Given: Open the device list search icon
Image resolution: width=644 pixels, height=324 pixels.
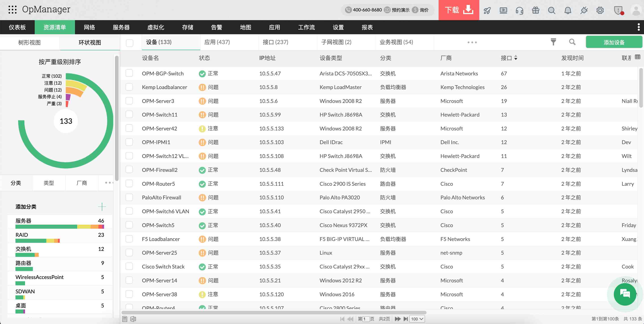Looking at the screenshot, I should click(x=572, y=42).
